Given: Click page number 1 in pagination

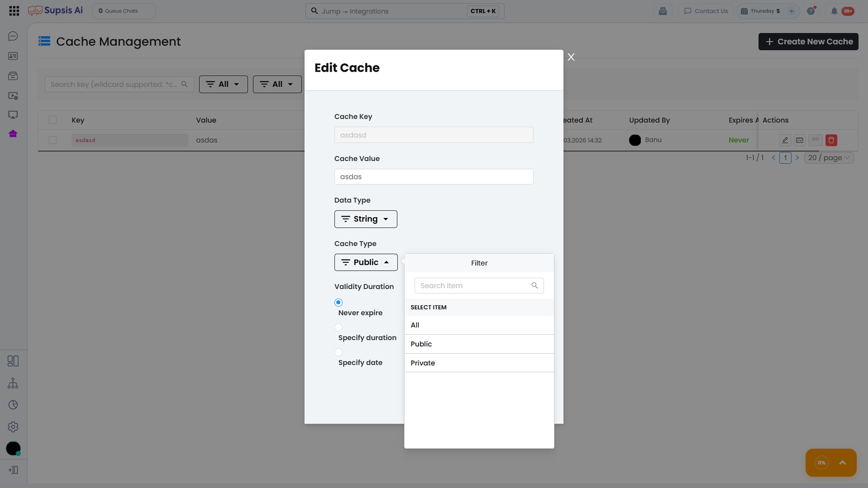Looking at the screenshot, I should coord(785,158).
